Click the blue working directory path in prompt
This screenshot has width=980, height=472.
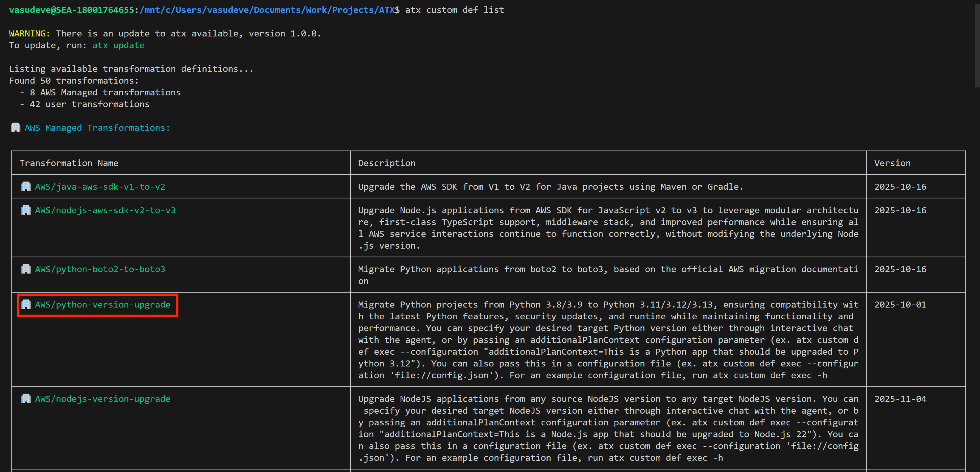[267, 10]
